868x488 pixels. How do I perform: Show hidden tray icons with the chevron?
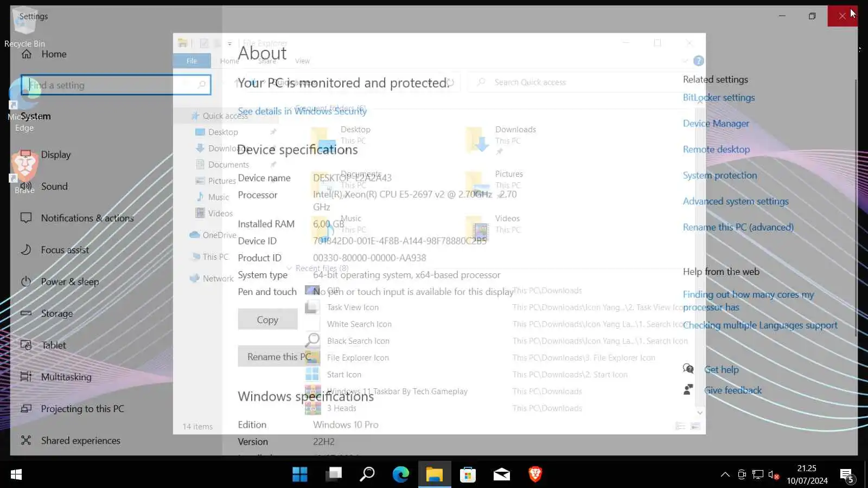pyautogui.click(x=725, y=475)
